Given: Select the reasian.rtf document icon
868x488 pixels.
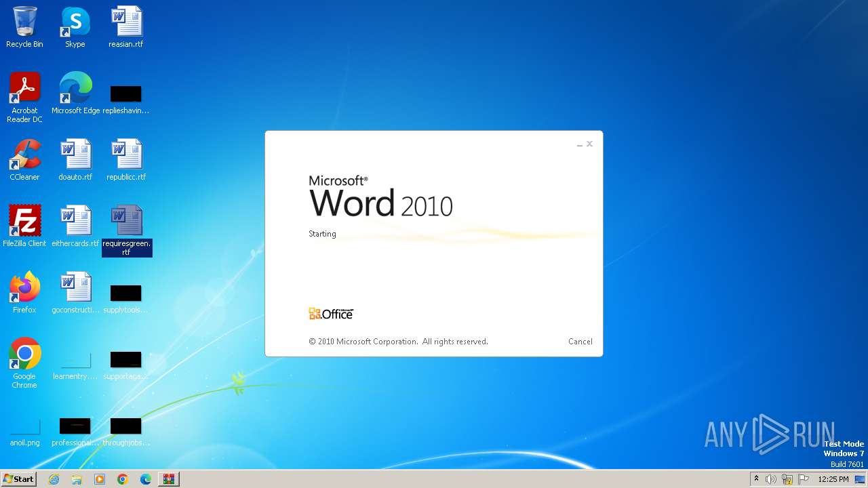Looking at the screenshot, I should tap(126, 27).
